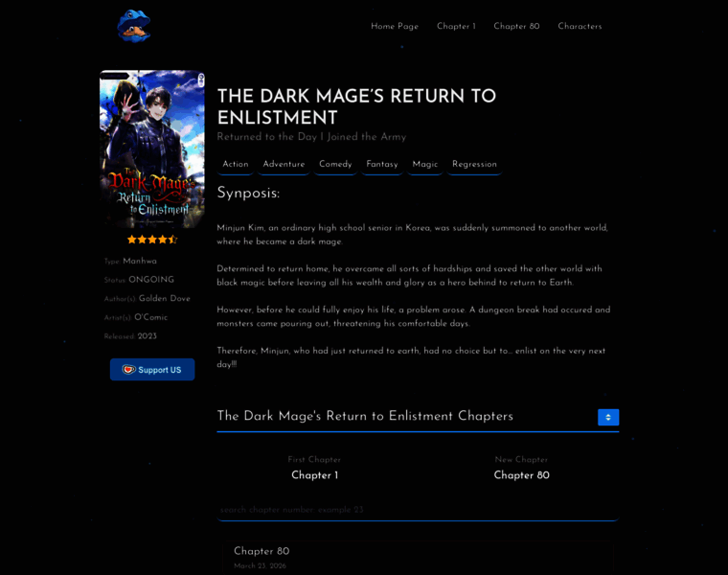Toggle chapter sort order button

pos(607,417)
